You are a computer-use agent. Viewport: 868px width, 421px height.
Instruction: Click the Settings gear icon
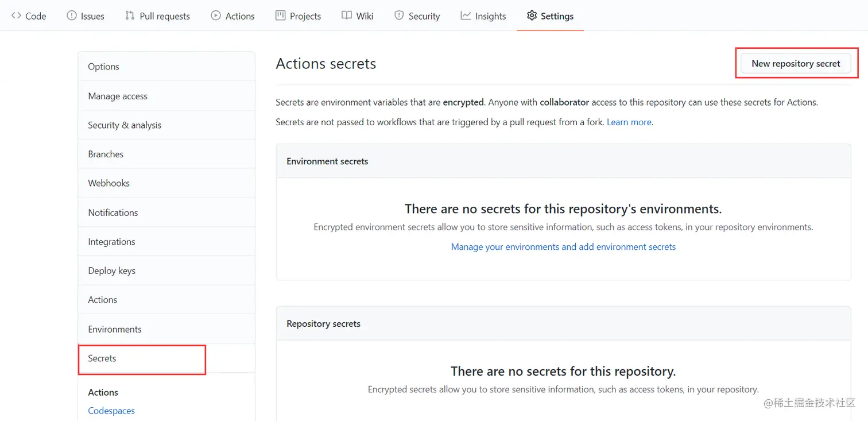[532, 16]
